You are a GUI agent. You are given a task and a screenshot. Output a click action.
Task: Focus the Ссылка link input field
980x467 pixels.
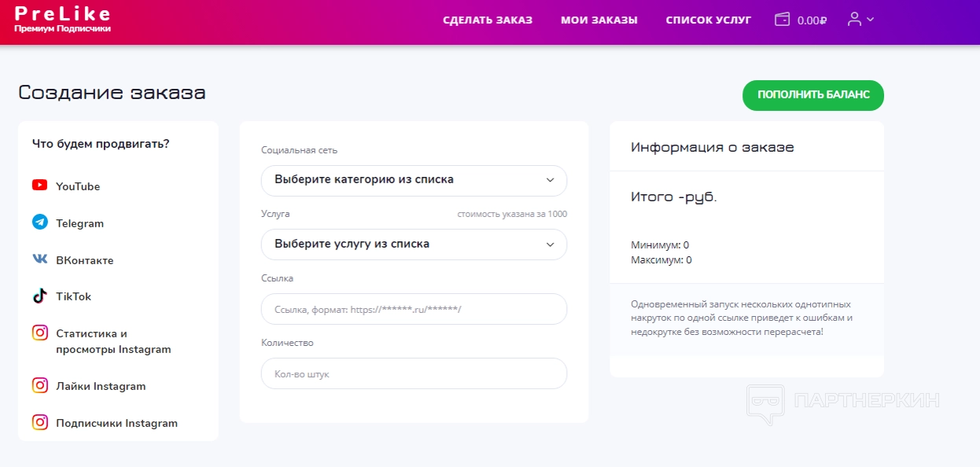414,309
